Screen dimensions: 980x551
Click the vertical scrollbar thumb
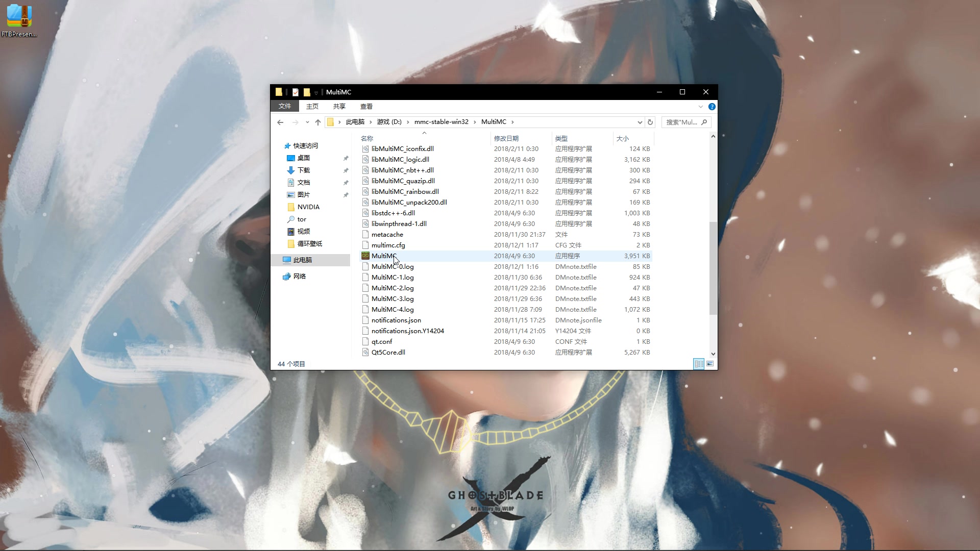point(713,268)
